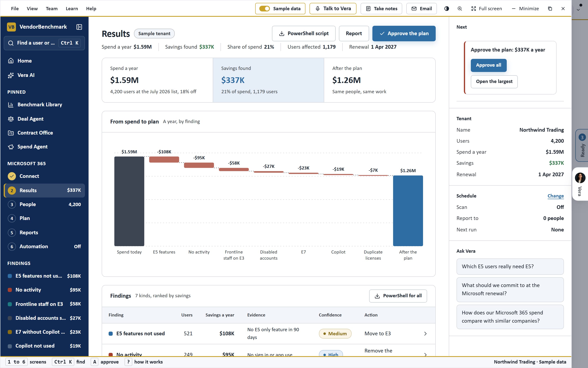
Task: Go to step 4 Plan
Action: tap(44, 218)
